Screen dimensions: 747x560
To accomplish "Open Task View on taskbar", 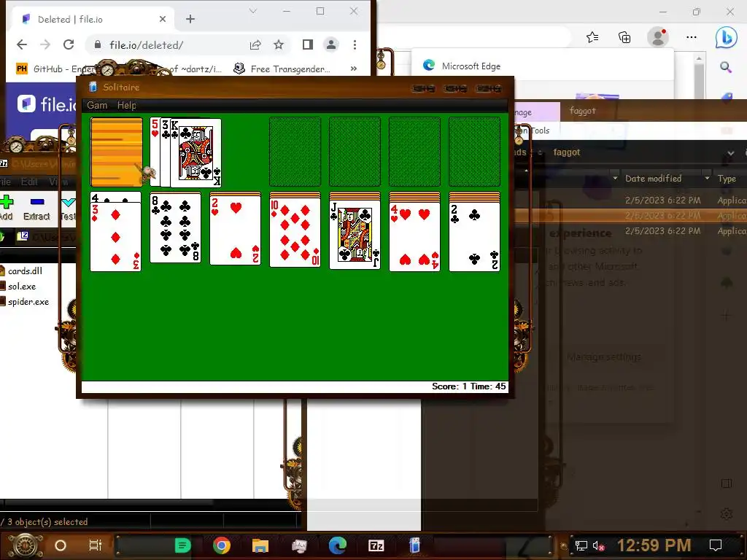I will point(96,545).
